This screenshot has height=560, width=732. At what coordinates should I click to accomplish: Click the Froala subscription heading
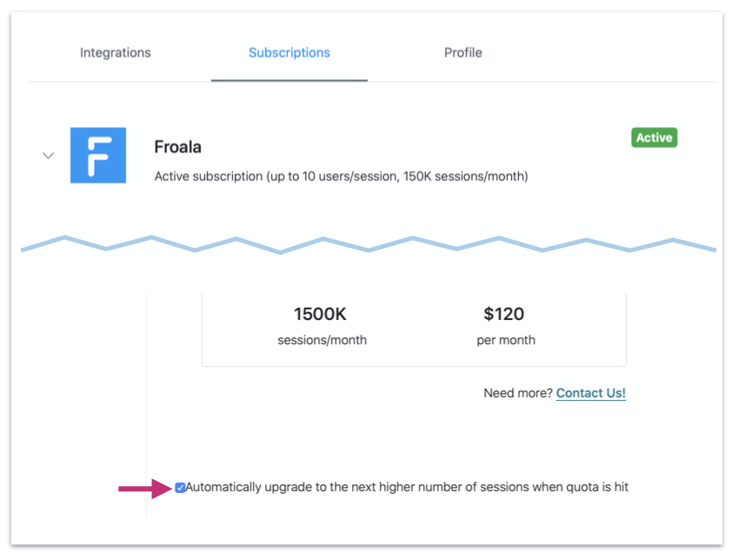pyautogui.click(x=177, y=147)
